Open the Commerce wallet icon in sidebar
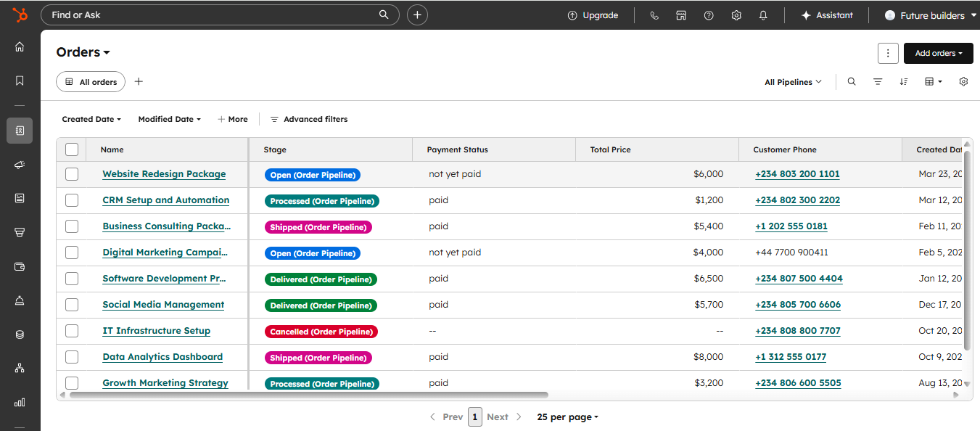This screenshot has height=431, width=980. 20,266
